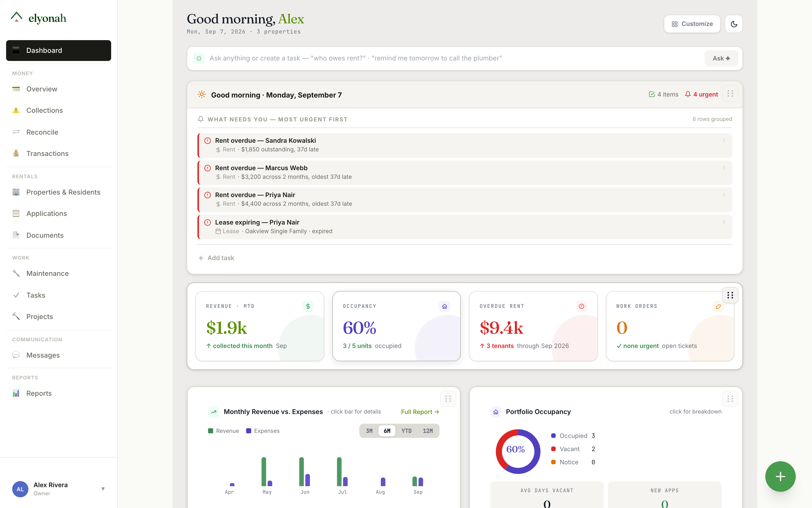
Task: Click the 4 urgent bell indicator
Action: point(701,94)
